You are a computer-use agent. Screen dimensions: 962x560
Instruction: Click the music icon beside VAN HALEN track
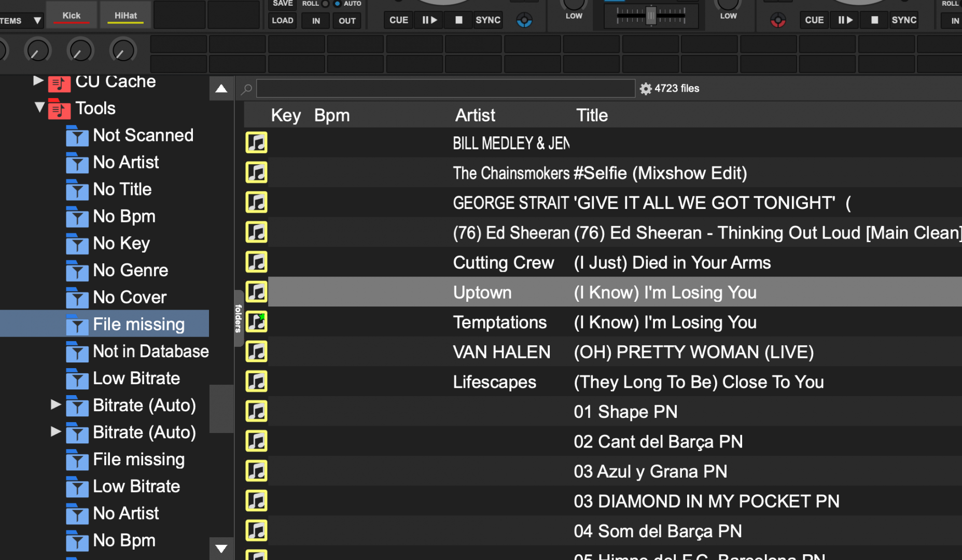(x=256, y=352)
